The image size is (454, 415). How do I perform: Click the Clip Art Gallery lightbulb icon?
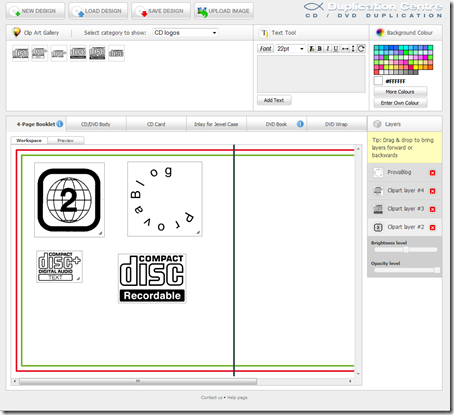click(16, 32)
